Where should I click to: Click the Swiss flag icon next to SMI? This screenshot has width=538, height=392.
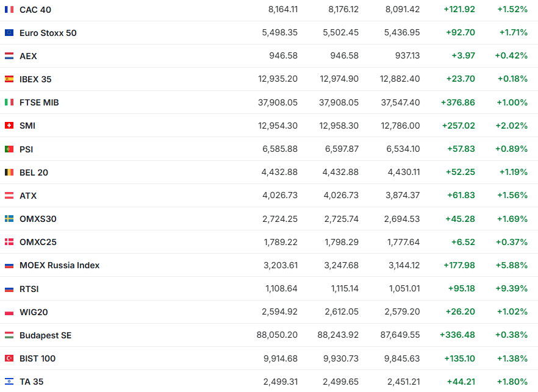(9, 126)
